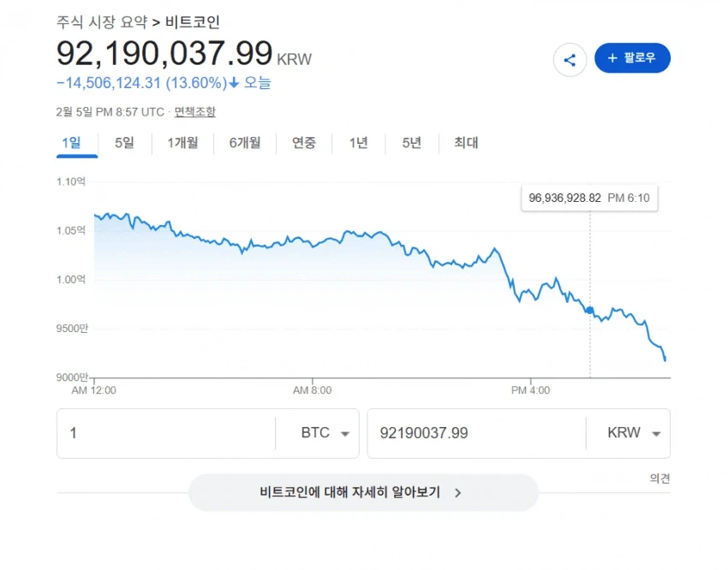The height and width of the screenshot is (570, 728).
Task: Click the KRW converted amount field
Action: pyautogui.click(x=475, y=433)
